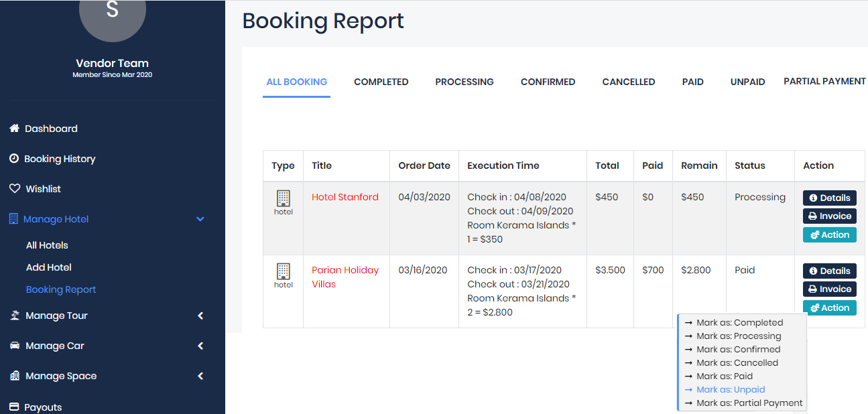
Task: Click the Wishlist heart icon
Action: click(x=15, y=189)
